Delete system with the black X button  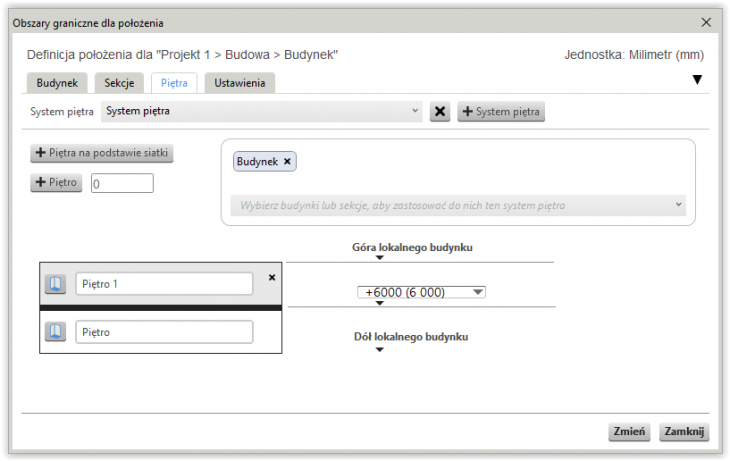pyautogui.click(x=439, y=112)
